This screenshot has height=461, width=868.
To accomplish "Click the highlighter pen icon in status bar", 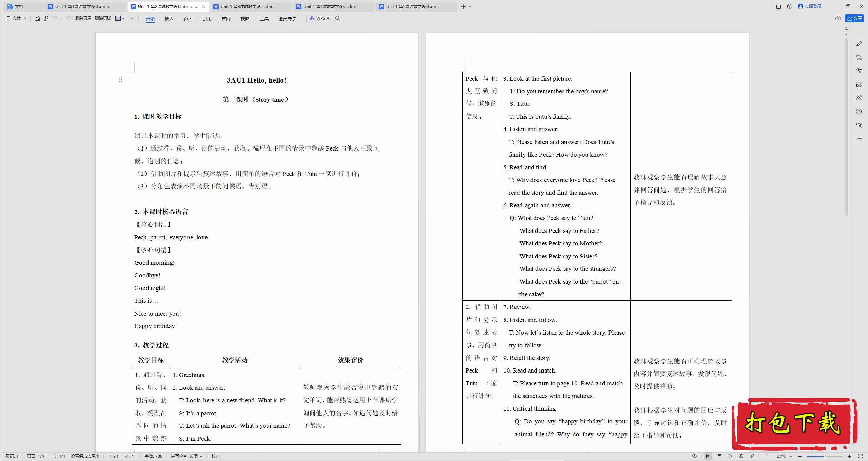I will [x=752, y=456].
